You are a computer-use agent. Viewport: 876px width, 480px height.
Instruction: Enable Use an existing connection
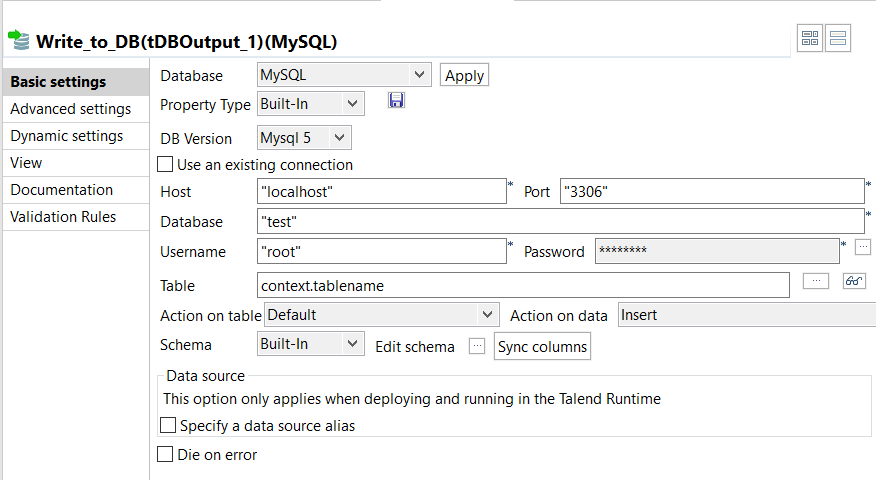166,165
